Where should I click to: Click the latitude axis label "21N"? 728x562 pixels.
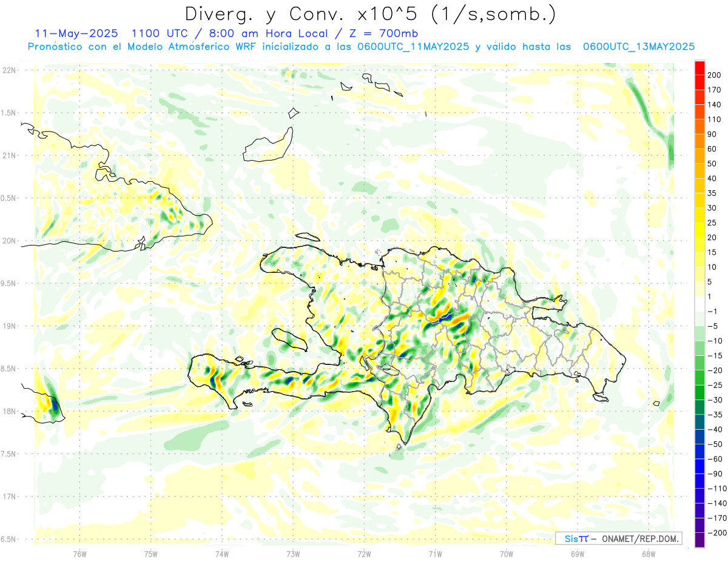[9, 156]
